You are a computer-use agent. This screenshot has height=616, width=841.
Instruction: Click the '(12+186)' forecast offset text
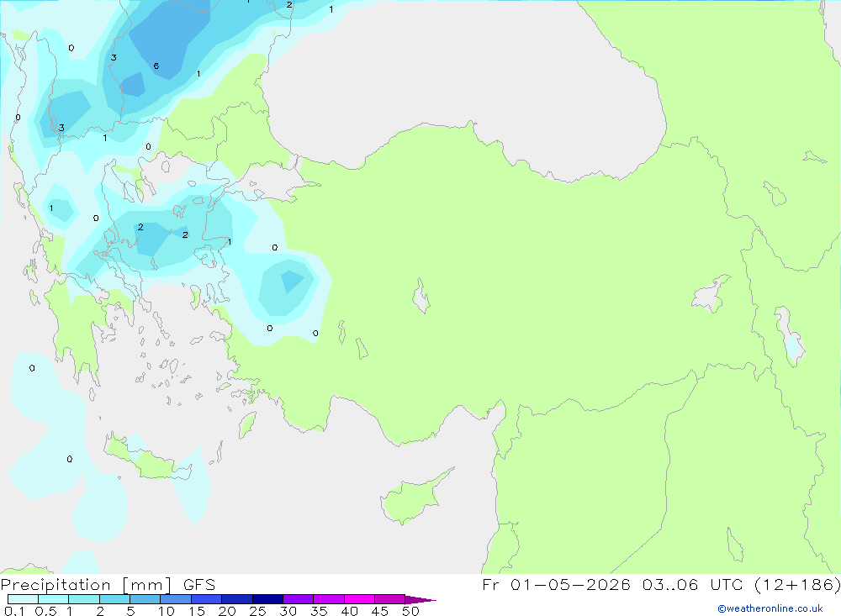click(797, 585)
